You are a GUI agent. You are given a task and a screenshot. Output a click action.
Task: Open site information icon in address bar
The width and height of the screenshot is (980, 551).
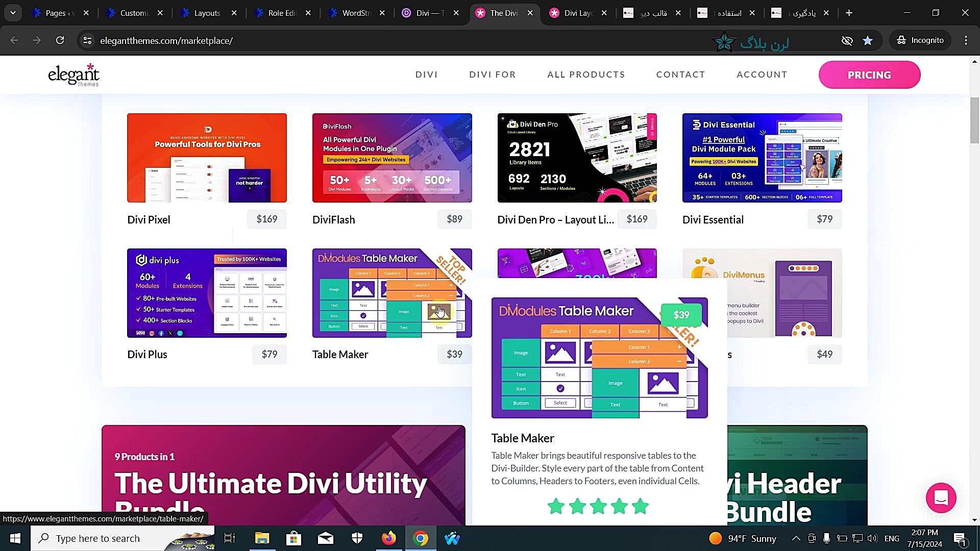click(x=87, y=40)
